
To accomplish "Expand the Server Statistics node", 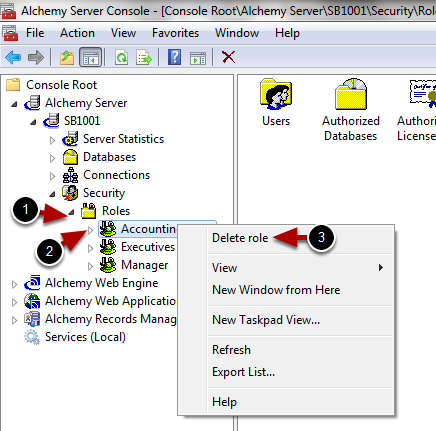I will click(52, 140).
